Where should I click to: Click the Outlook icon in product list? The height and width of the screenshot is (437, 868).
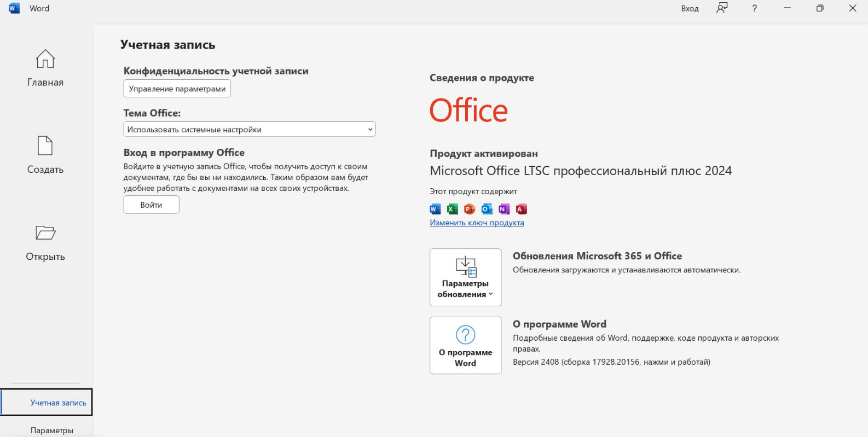coord(487,209)
